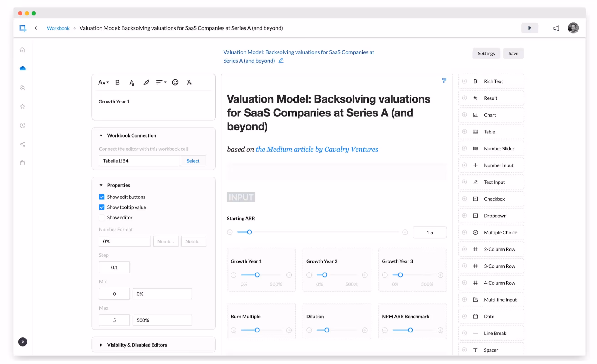Click the Dilution slider handle
The image size is (597, 364).
(327, 330)
